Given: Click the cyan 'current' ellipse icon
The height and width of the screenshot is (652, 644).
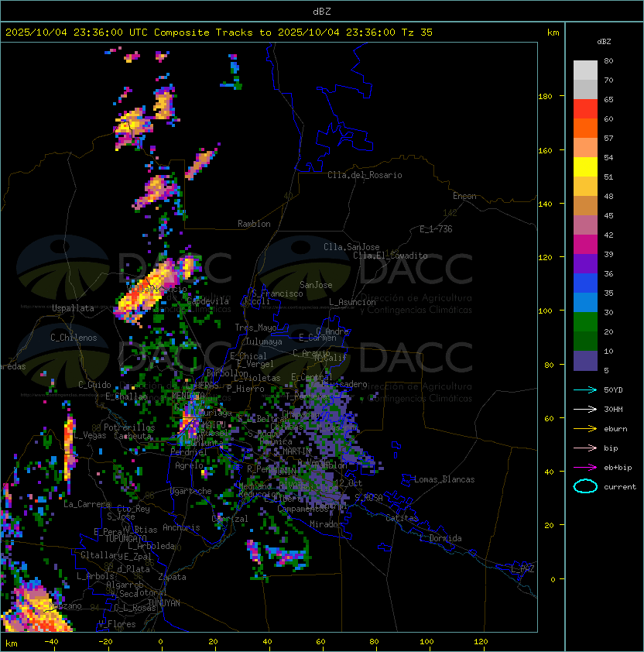Looking at the screenshot, I should tap(585, 486).
